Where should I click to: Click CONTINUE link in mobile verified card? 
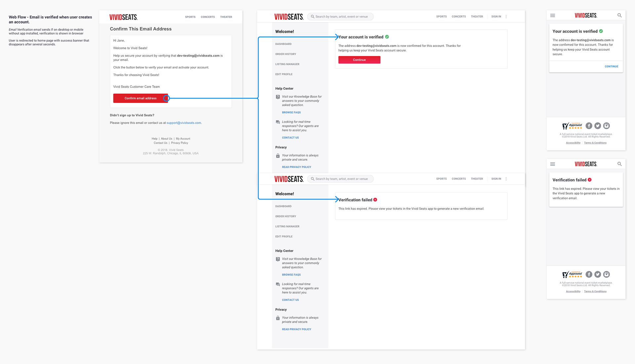tap(612, 67)
